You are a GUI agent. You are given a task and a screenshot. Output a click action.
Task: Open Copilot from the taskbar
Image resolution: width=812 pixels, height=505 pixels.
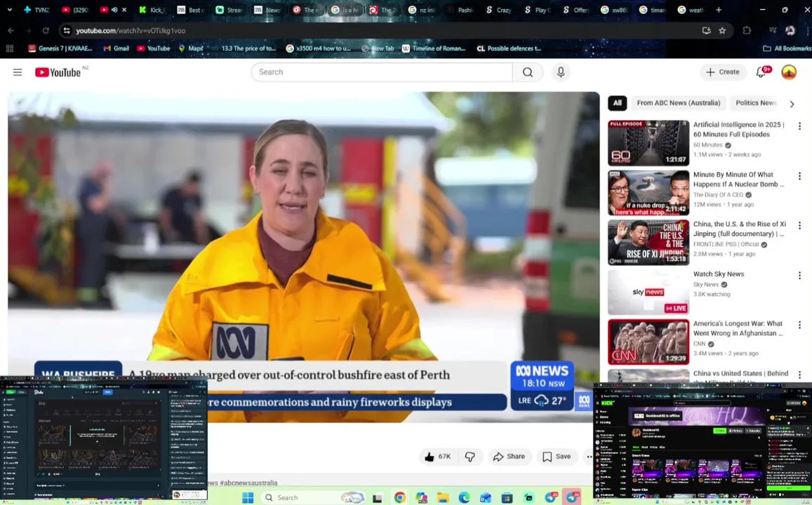tap(422, 498)
